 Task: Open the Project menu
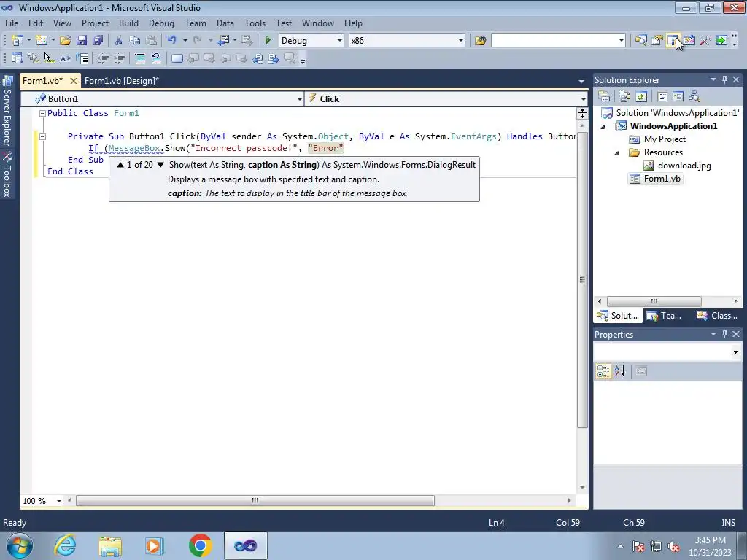point(96,23)
